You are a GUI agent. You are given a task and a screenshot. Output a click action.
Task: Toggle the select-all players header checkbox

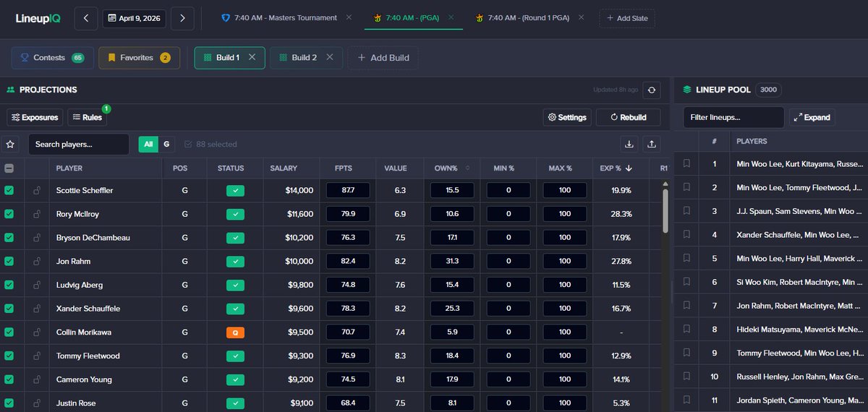tap(9, 168)
